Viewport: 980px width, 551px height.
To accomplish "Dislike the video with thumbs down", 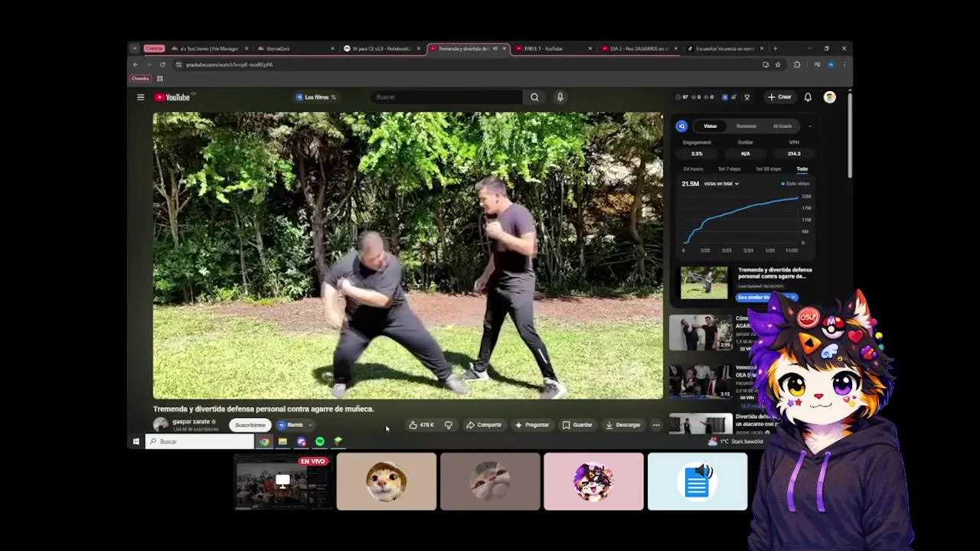I will [x=449, y=425].
